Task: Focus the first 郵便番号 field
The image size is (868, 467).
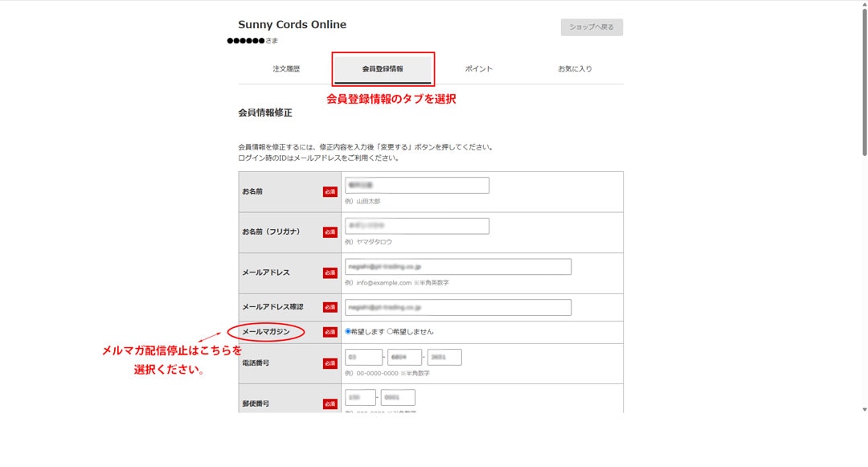Action: point(360,398)
